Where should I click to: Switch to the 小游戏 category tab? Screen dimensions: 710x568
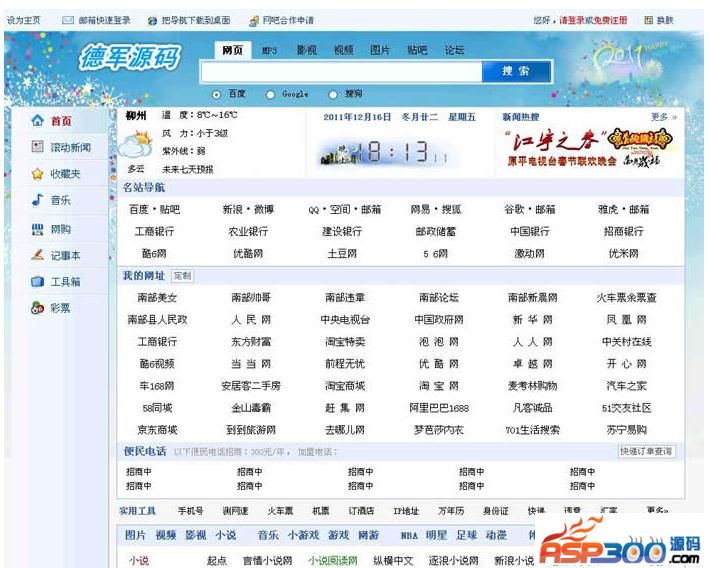303,535
